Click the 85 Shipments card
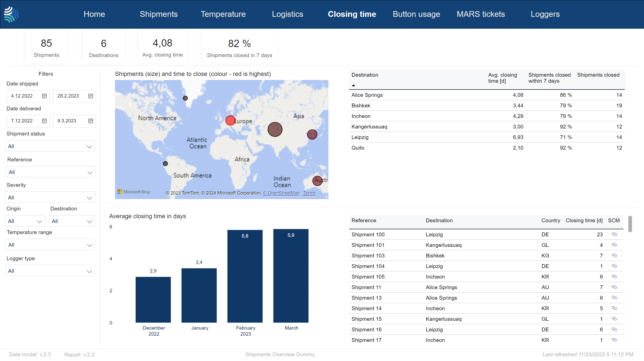This screenshot has width=644, height=361. 46,47
